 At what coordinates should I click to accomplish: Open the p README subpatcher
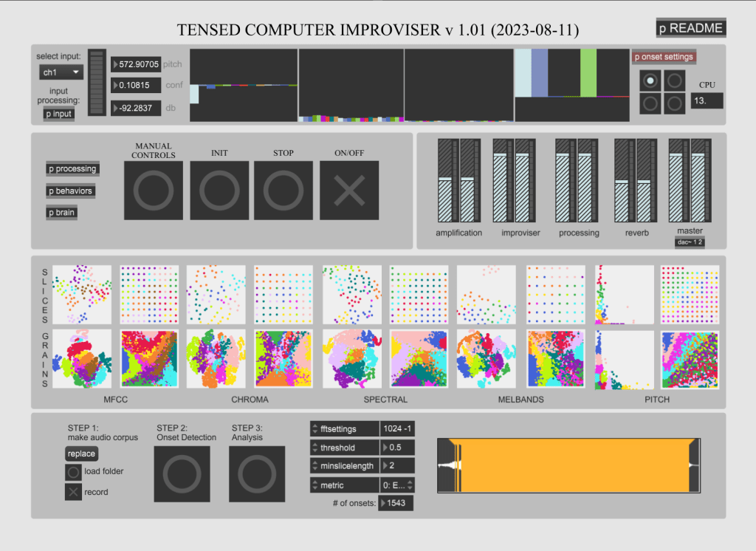[691, 28]
